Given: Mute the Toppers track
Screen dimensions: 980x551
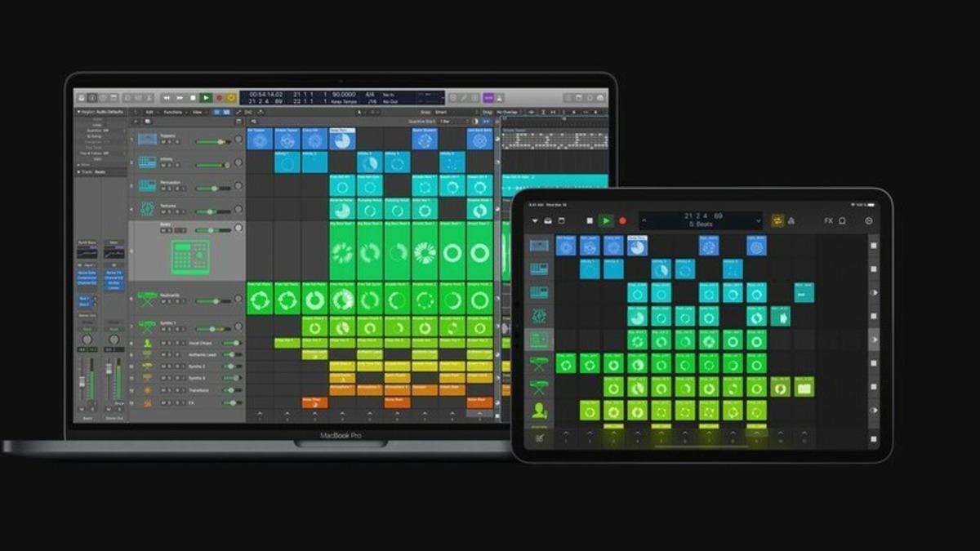Looking at the screenshot, I should click(x=163, y=140).
